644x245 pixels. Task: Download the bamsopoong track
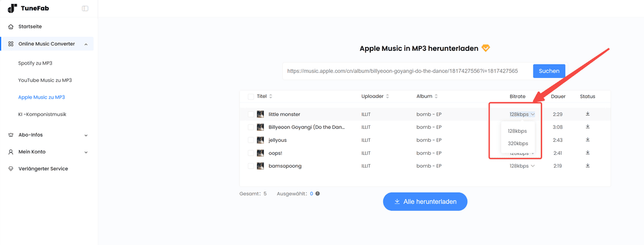click(x=587, y=166)
